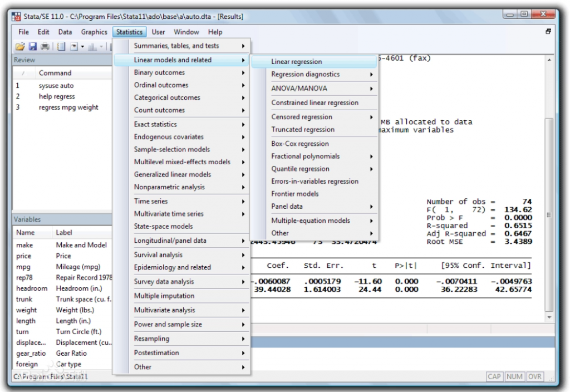Open Nonparametric analysis entry
Screen dimensions: 570x392
[181, 187]
